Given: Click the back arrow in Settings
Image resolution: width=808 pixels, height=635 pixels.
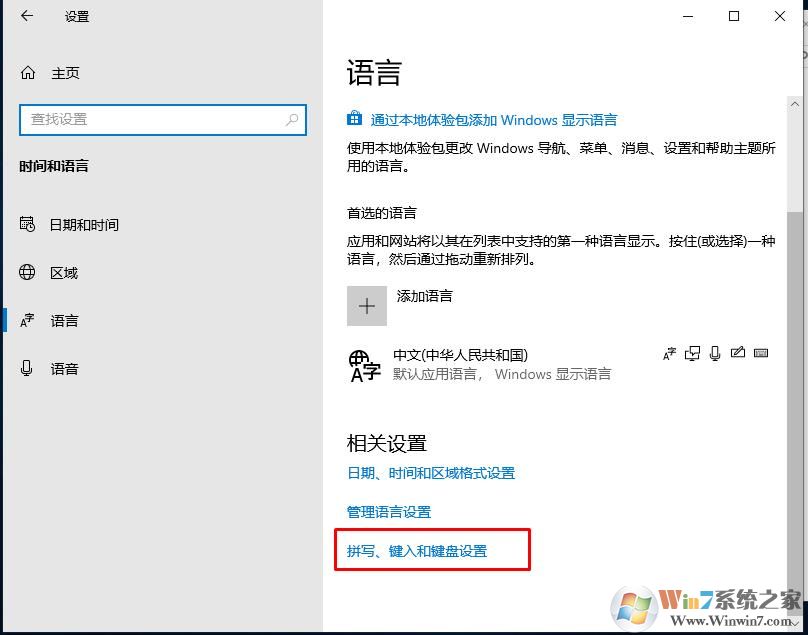Looking at the screenshot, I should click(27, 16).
